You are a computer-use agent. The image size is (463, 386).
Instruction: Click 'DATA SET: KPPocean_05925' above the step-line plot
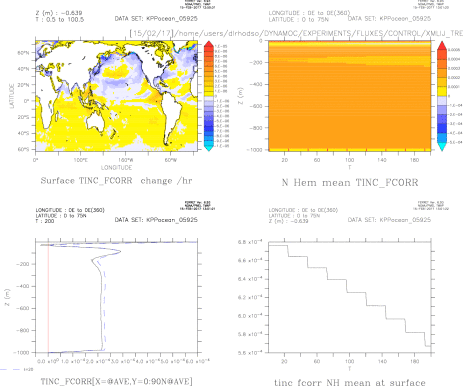(x=389, y=220)
